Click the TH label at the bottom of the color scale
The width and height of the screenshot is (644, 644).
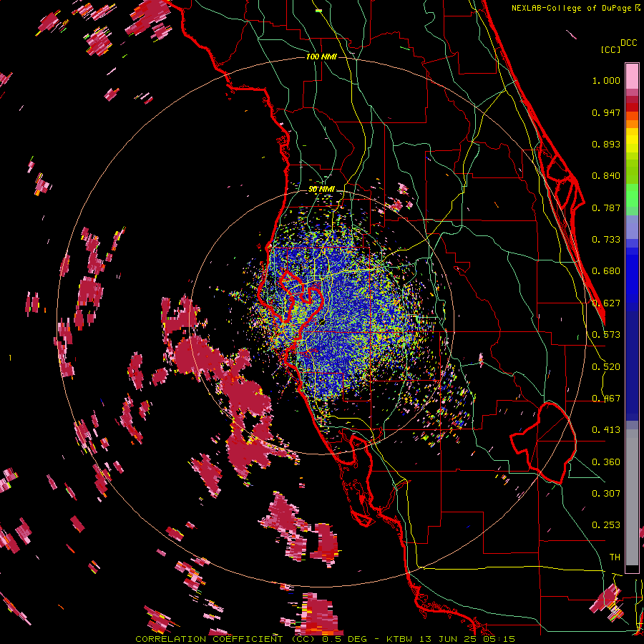click(615, 557)
